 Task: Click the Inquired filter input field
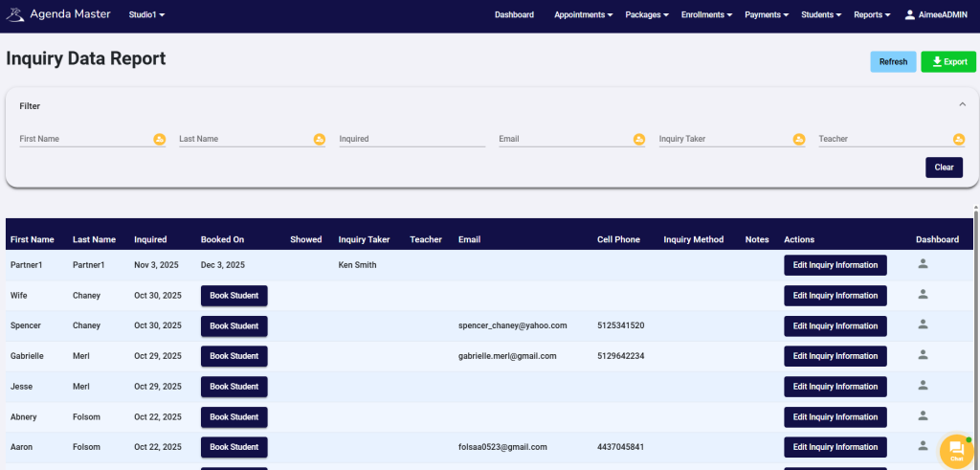pyautogui.click(x=412, y=140)
